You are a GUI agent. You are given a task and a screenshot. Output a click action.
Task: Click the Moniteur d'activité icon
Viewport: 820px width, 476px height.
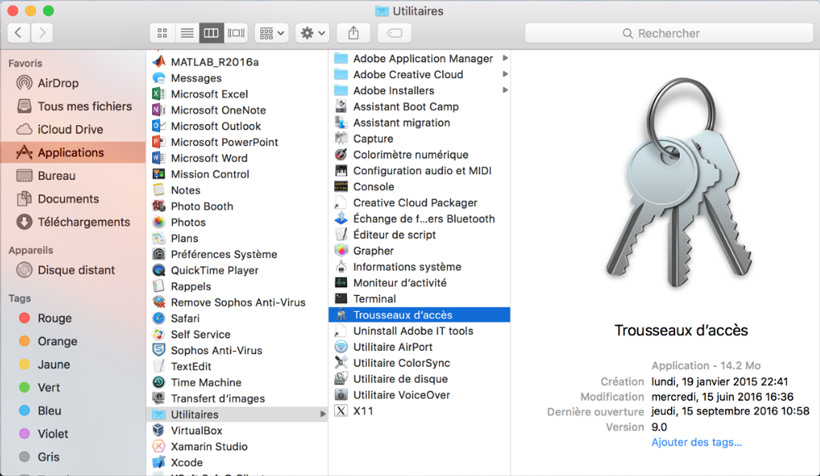(x=341, y=283)
